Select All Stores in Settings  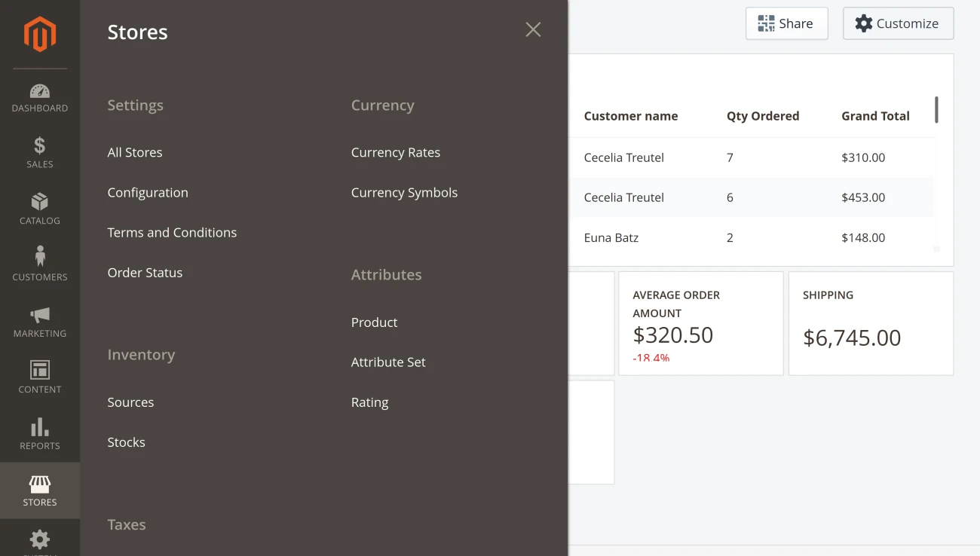[x=135, y=152]
